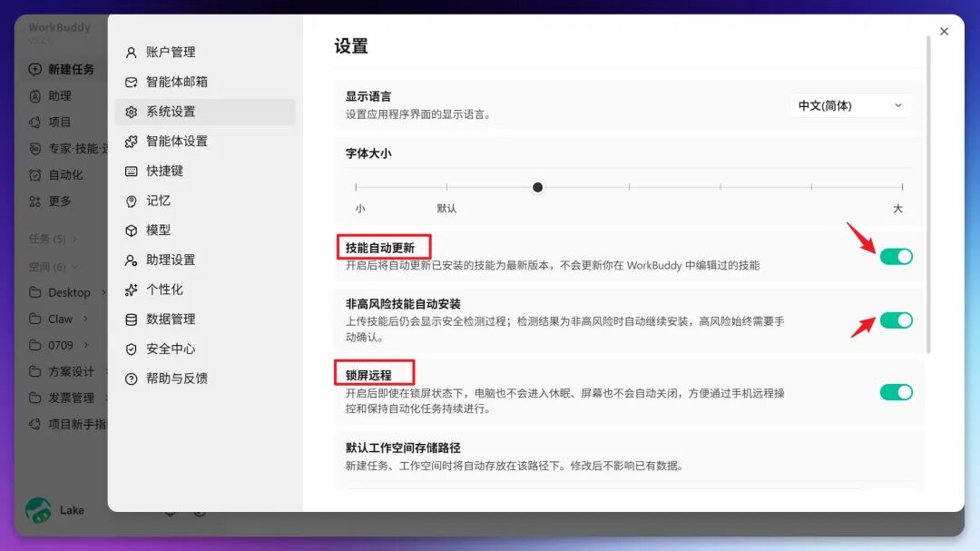
Task: Click the project icon beside 项目 in sidebar
Action: coord(35,123)
